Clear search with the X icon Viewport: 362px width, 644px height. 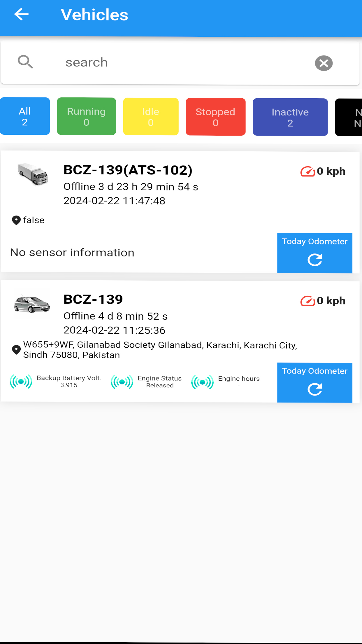point(324,63)
